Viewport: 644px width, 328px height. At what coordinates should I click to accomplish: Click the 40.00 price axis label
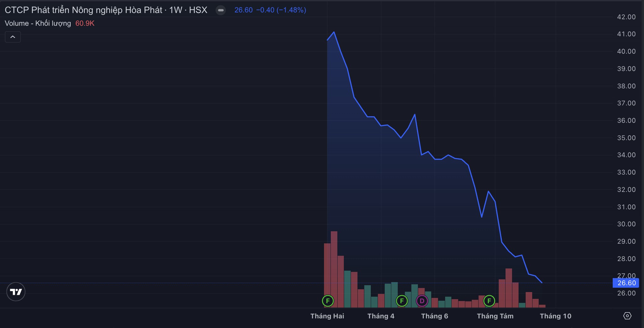coord(626,51)
